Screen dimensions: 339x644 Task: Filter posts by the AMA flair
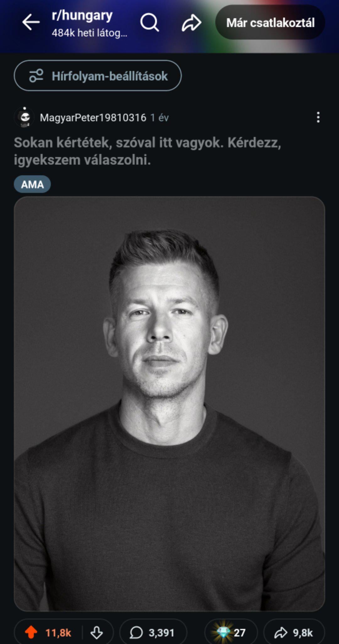tap(32, 184)
